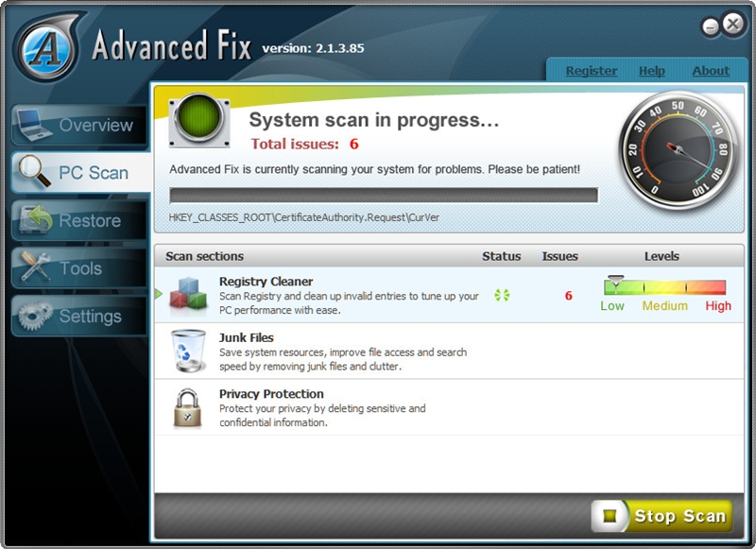Click the Levels column header
The image size is (756, 549).
point(661,256)
